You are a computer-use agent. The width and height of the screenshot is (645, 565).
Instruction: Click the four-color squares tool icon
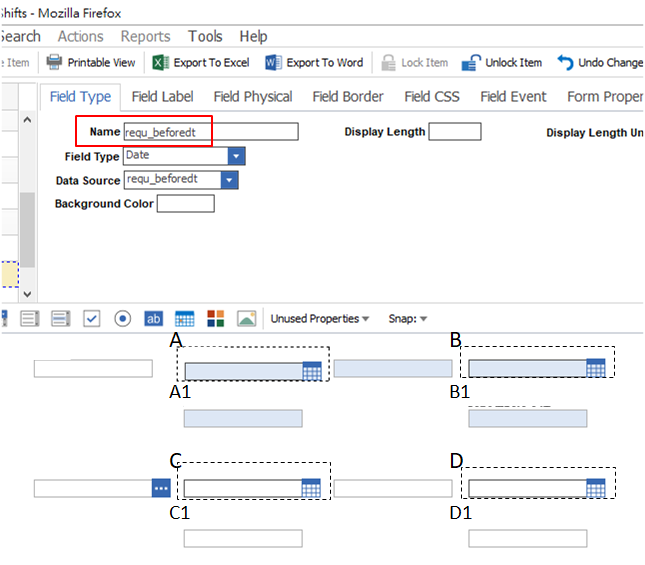pyautogui.click(x=216, y=319)
